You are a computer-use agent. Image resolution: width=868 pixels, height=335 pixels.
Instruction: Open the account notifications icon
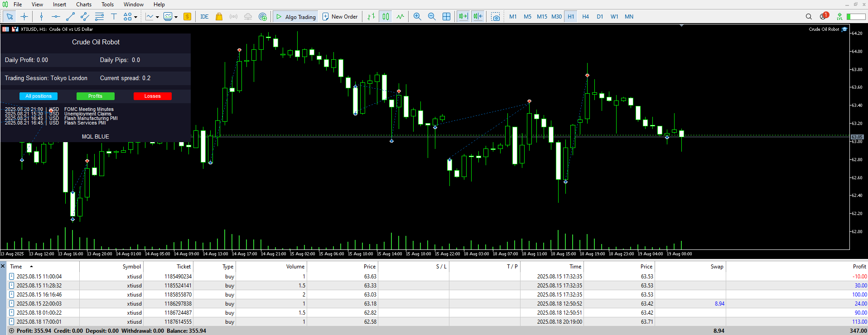pos(824,16)
